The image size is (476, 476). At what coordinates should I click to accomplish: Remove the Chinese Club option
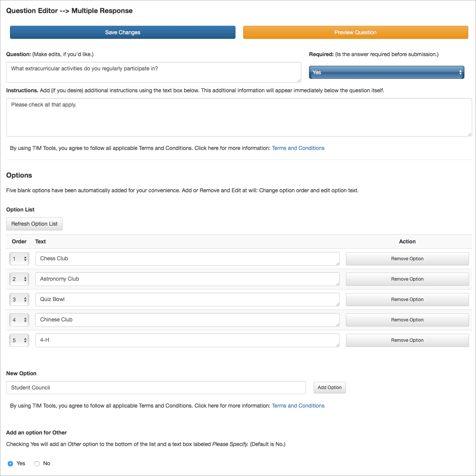click(407, 320)
